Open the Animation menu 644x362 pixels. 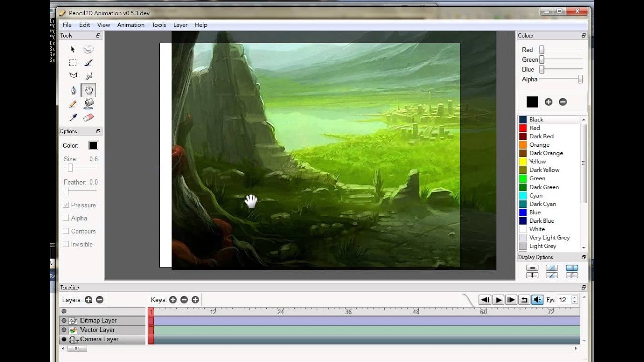(x=131, y=25)
